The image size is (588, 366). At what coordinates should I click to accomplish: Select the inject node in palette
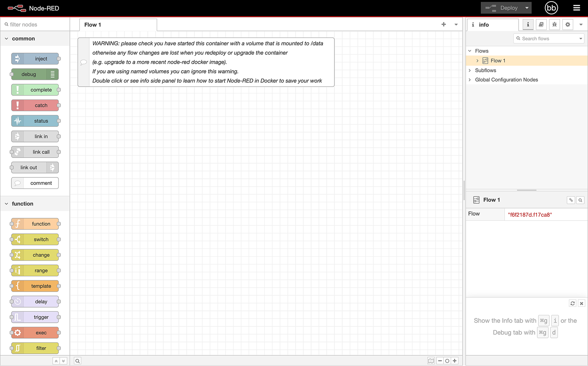pos(36,59)
